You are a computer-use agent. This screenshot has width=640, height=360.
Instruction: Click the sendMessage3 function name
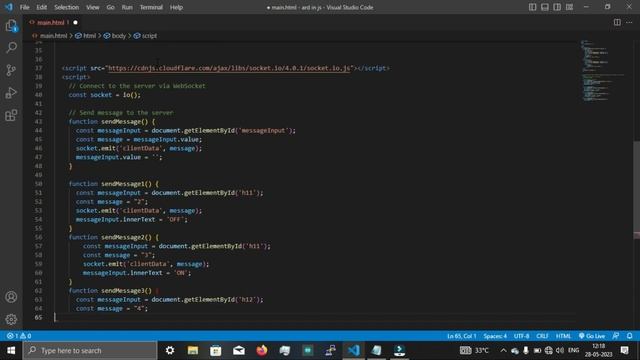[x=123, y=291]
